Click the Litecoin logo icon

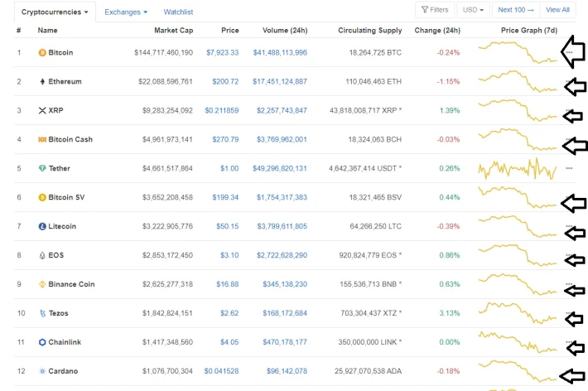(42, 226)
